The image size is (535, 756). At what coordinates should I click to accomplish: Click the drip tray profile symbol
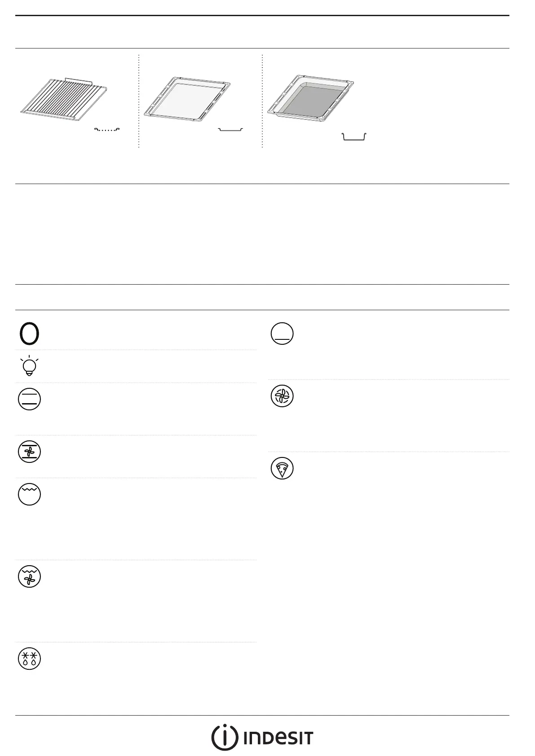click(354, 136)
